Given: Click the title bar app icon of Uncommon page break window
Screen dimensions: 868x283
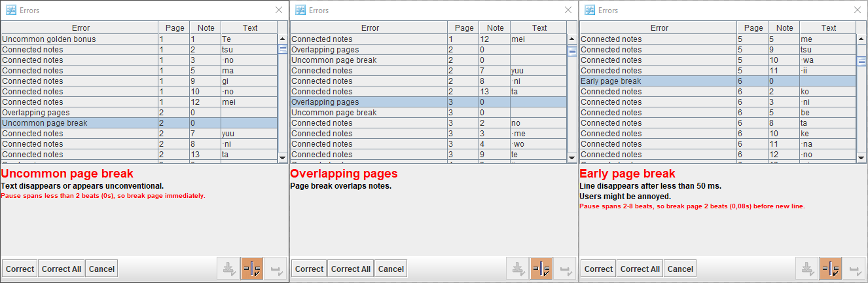Looking at the screenshot, I should (x=10, y=10).
